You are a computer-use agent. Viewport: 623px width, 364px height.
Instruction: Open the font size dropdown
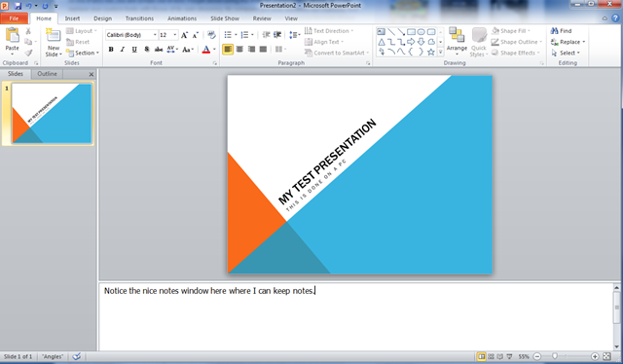(175, 35)
